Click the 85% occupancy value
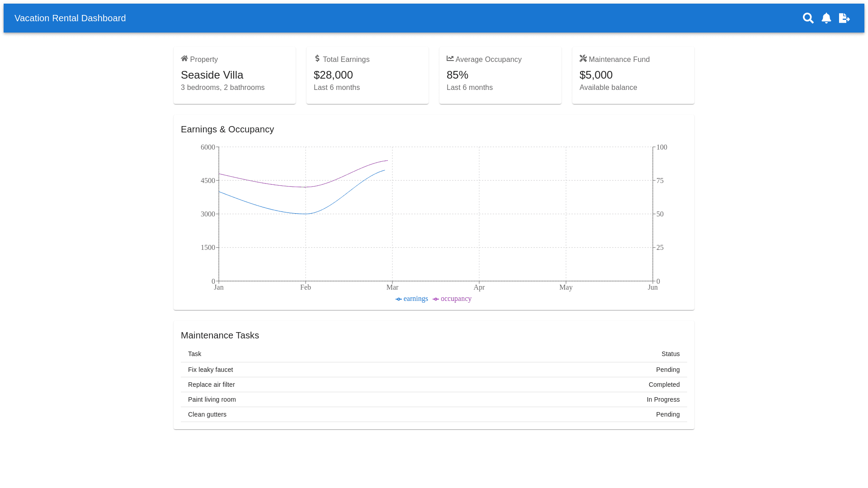 [x=458, y=75]
